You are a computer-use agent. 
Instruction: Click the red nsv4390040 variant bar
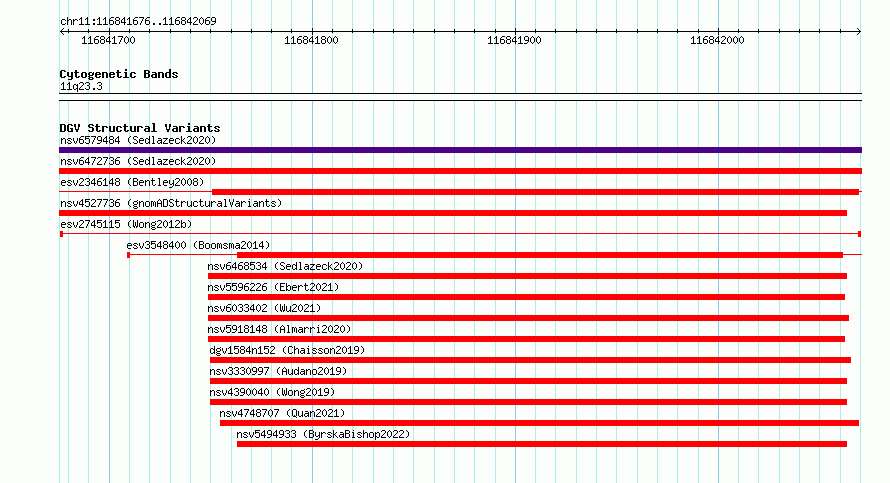coord(528,402)
